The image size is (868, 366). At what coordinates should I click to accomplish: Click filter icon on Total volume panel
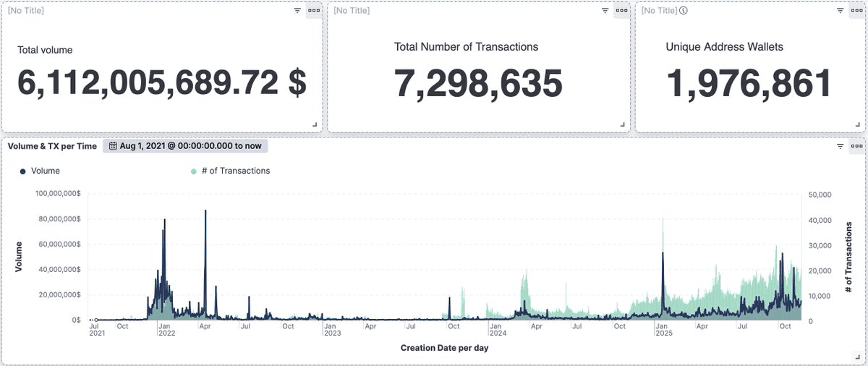297,11
